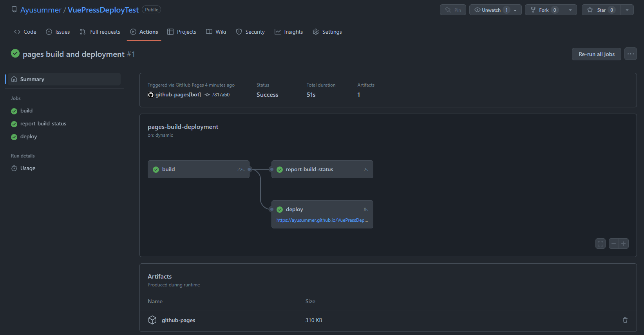The image size is (644, 335).
Task: Click the green check in build node
Action: click(156, 170)
